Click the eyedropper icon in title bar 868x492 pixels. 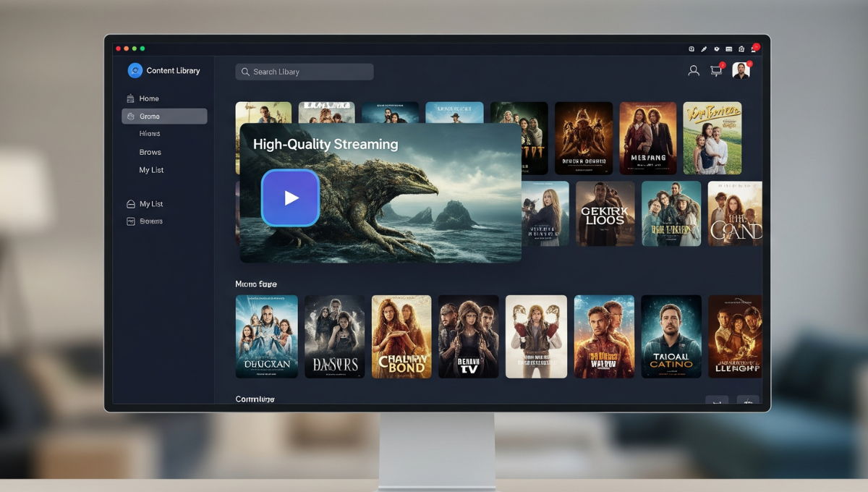[x=704, y=49]
